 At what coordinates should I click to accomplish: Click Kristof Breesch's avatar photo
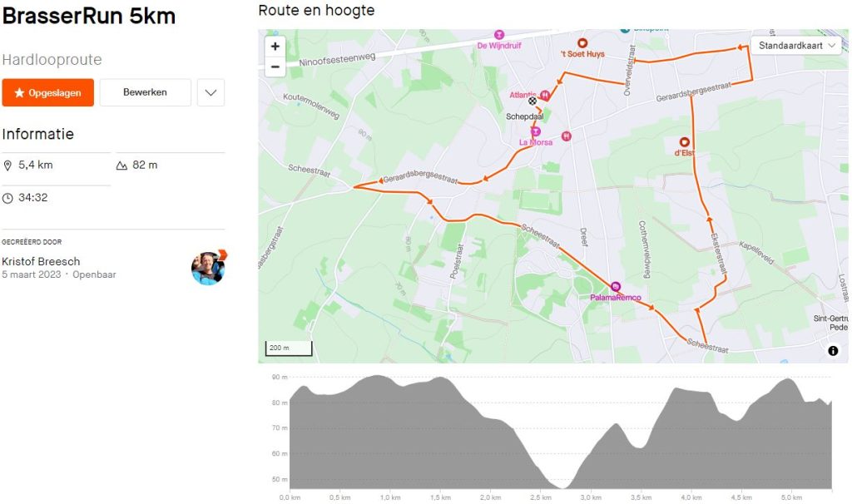[208, 267]
